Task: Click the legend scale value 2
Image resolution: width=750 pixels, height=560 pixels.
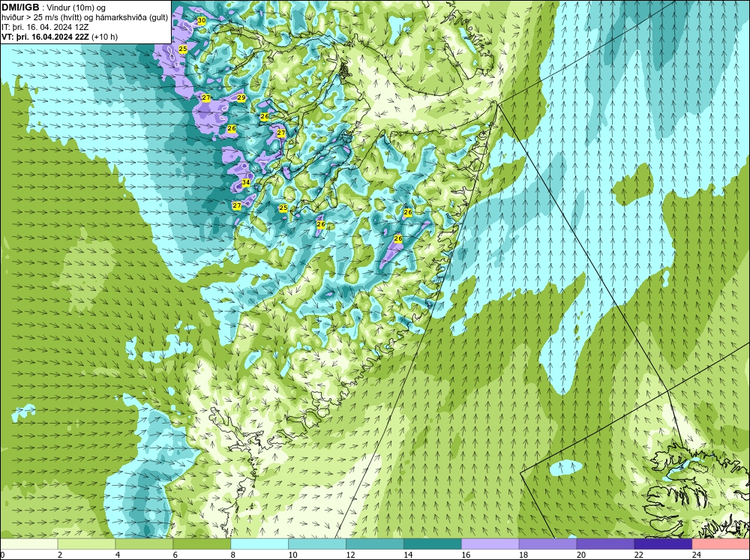Action: [x=60, y=555]
